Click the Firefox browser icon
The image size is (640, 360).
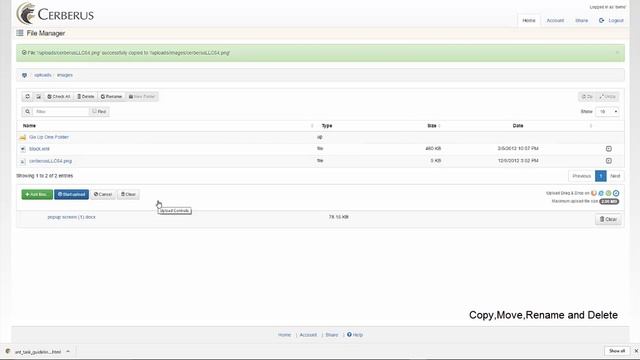(x=594, y=193)
